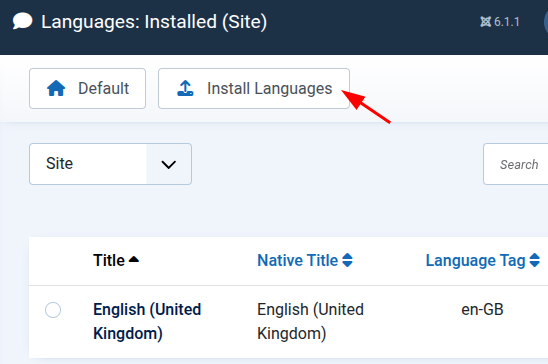Click the 6.1.1 version number
548x364 pixels.
click(507, 22)
